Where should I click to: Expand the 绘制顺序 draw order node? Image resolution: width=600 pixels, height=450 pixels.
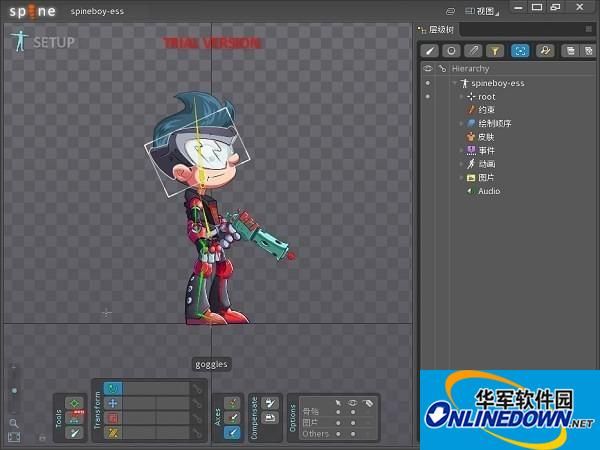pos(461,123)
